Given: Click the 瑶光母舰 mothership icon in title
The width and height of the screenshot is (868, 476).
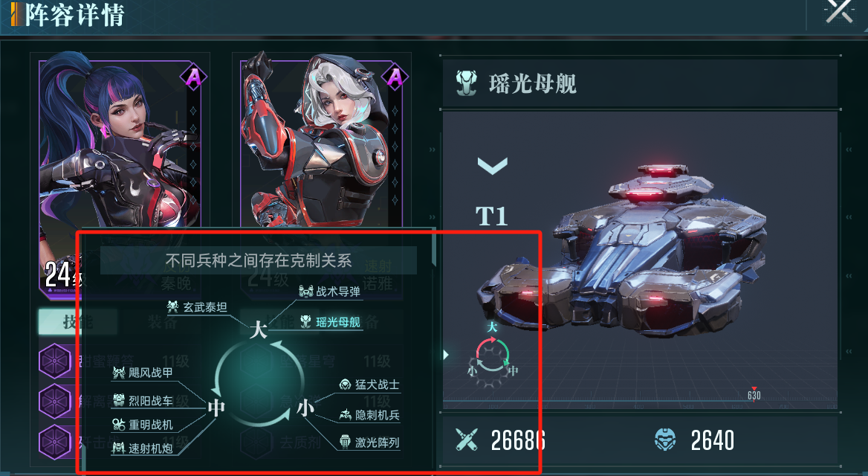Looking at the screenshot, I should pos(466,83).
